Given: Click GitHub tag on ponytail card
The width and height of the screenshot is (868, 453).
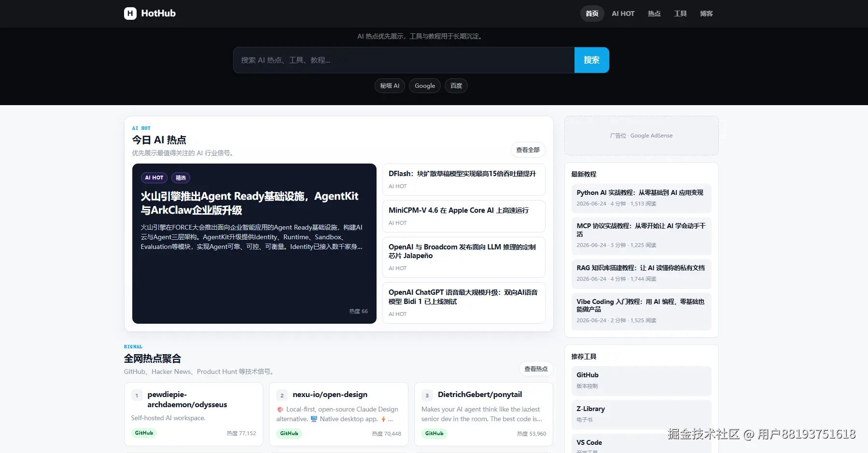Looking at the screenshot, I should pos(434,433).
